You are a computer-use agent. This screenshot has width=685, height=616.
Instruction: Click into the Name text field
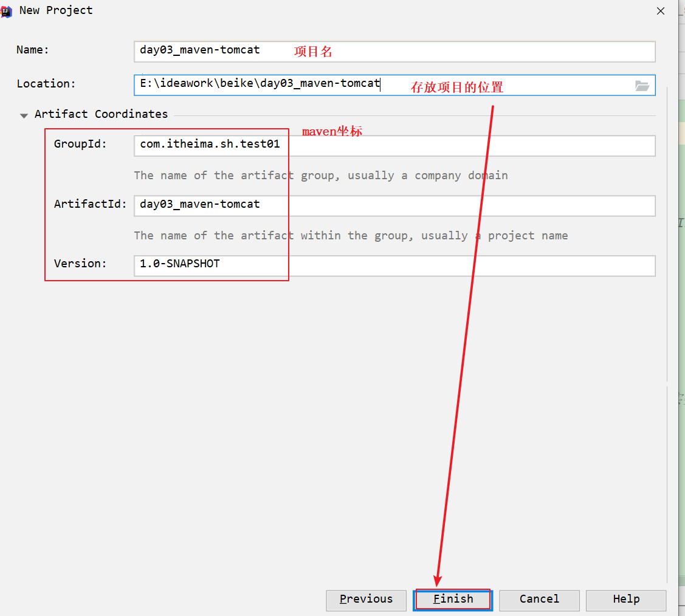(x=462, y=51)
